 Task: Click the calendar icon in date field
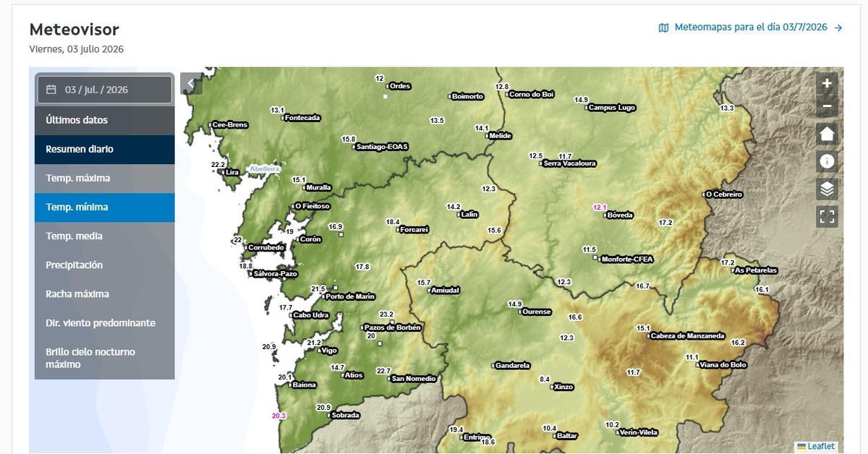tap(51, 90)
